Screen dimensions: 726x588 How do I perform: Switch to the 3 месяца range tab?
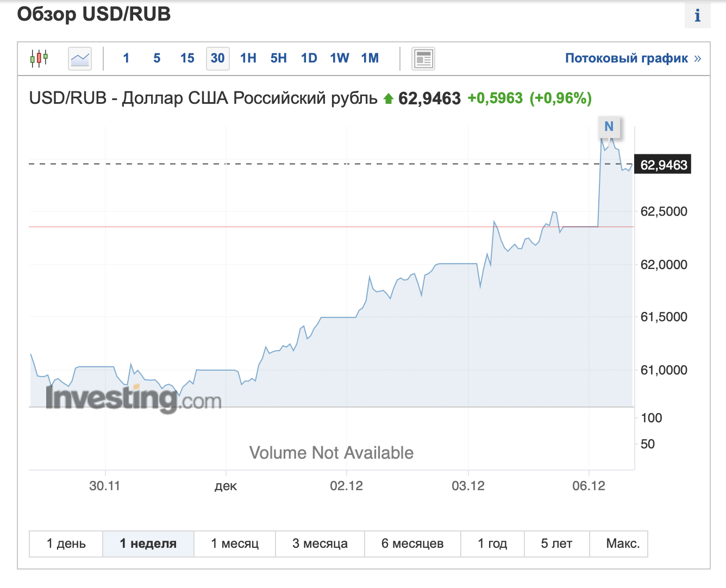tap(320, 543)
